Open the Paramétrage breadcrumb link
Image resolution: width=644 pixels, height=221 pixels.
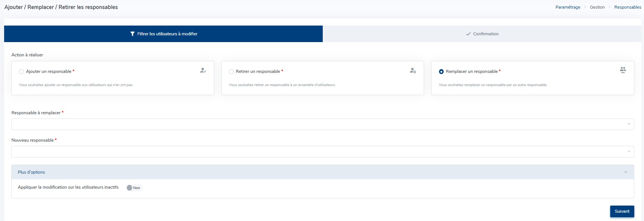[567, 7]
